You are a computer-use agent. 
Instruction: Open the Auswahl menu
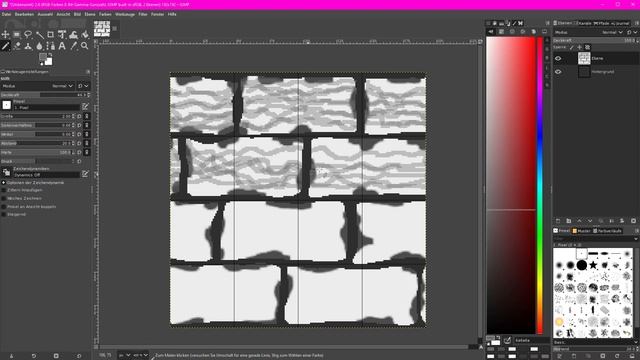tap(45, 14)
